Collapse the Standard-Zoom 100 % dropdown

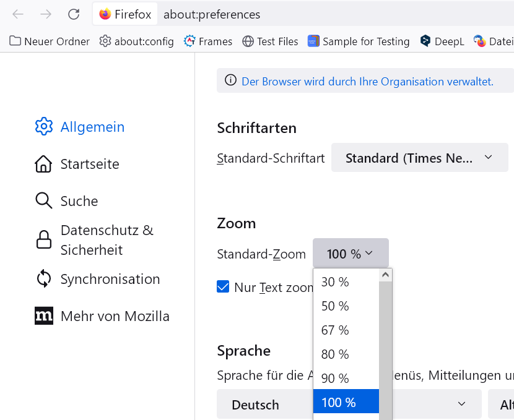click(351, 254)
